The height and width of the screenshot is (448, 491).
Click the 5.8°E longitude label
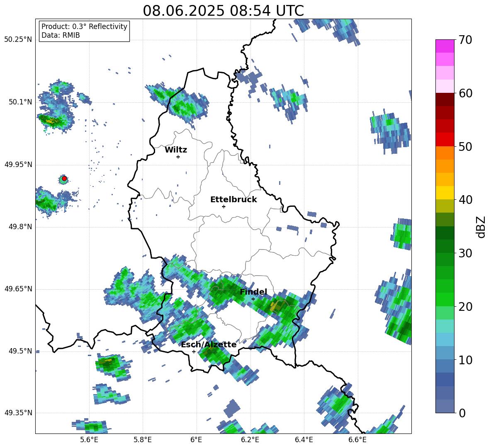point(143,440)
